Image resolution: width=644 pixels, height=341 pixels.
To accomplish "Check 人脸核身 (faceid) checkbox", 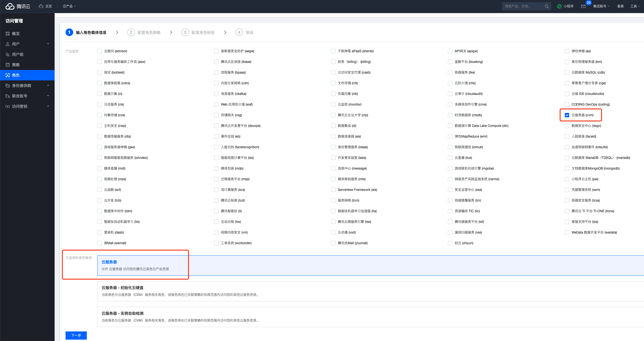I will (567, 136).
